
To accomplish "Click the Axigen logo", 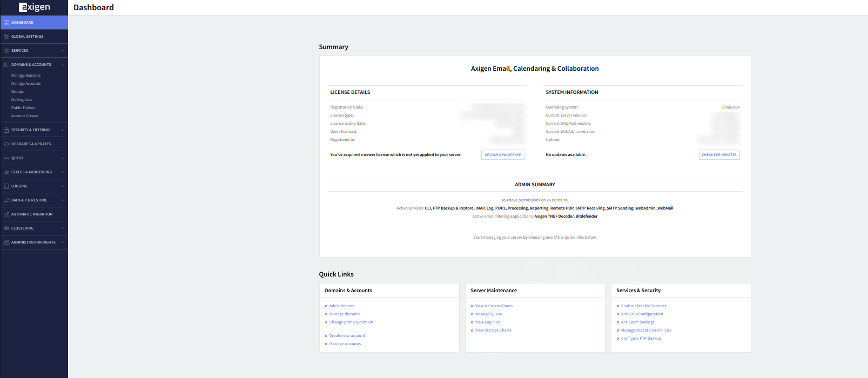I will pyautogui.click(x=34, y=7).
